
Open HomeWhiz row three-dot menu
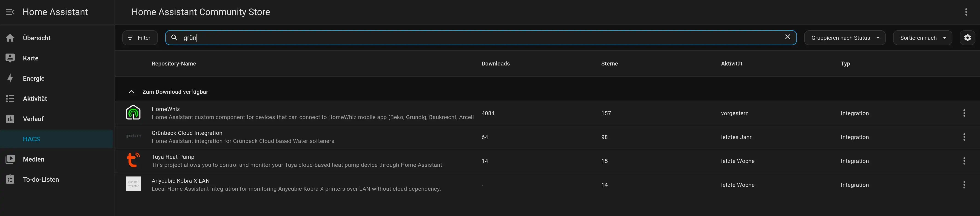click(964, 113)
